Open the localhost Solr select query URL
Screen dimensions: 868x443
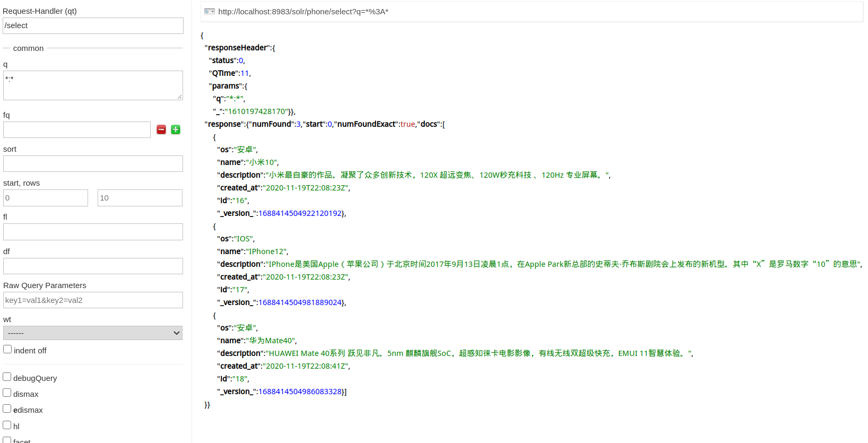[x=303, y=12]
